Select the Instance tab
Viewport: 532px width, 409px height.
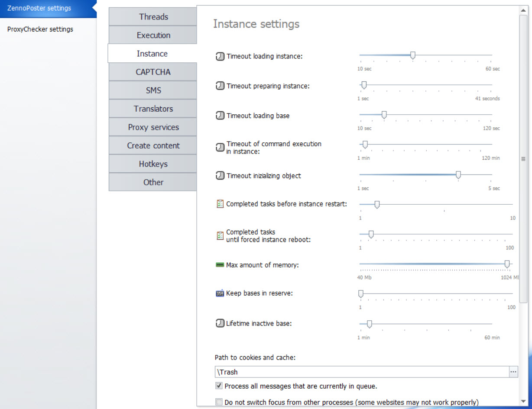[152, 54]
